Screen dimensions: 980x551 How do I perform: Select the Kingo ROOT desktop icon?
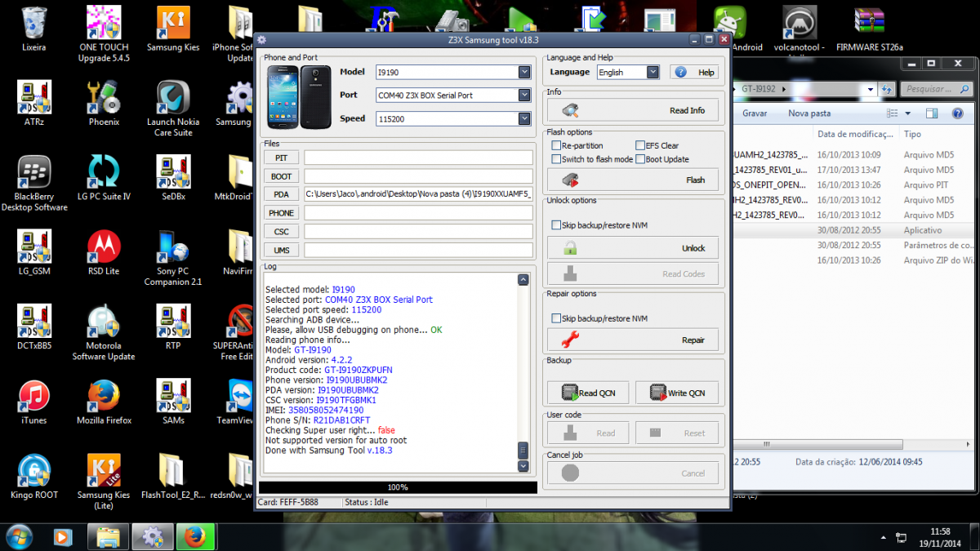click(34, 476)
